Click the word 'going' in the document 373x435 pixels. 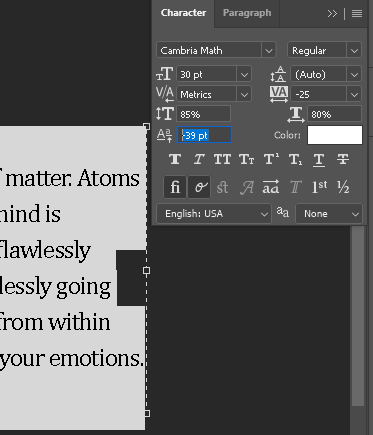pos(83,287)
